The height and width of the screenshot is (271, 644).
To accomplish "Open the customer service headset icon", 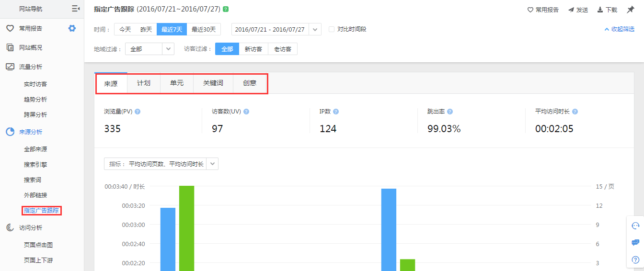I will [x=635, y=226].
